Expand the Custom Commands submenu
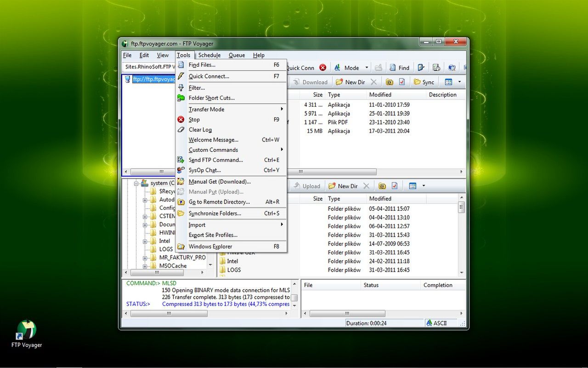 pyautogui.click(x=231, y=150)
